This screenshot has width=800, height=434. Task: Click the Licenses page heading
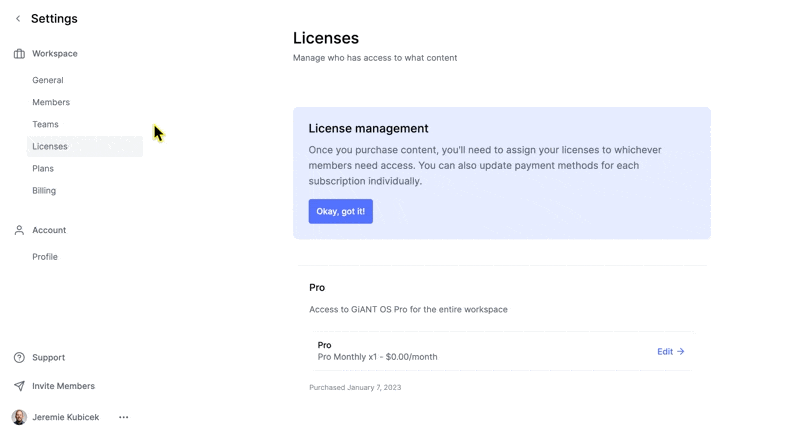(326, 38)
